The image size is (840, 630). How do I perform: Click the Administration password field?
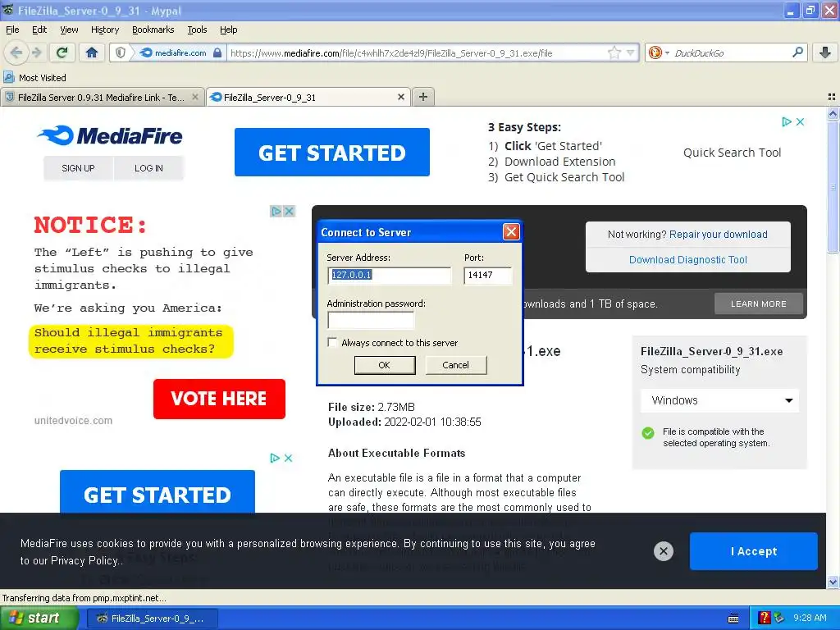pyautogui.click(x=371, y=320)
